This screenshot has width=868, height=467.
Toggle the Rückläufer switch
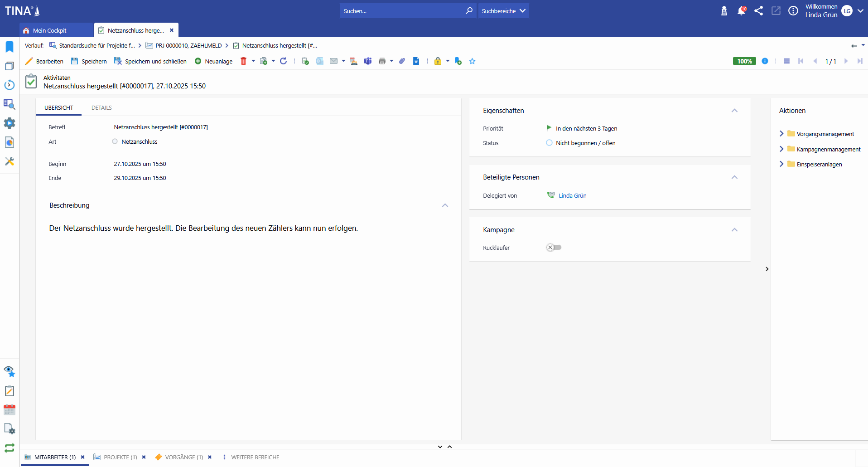point(554,248)
